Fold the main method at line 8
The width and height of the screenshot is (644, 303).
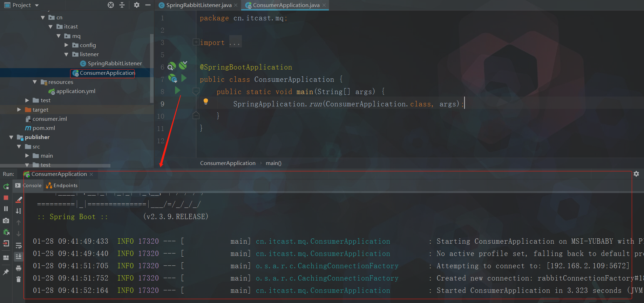(x=196, y=91)
